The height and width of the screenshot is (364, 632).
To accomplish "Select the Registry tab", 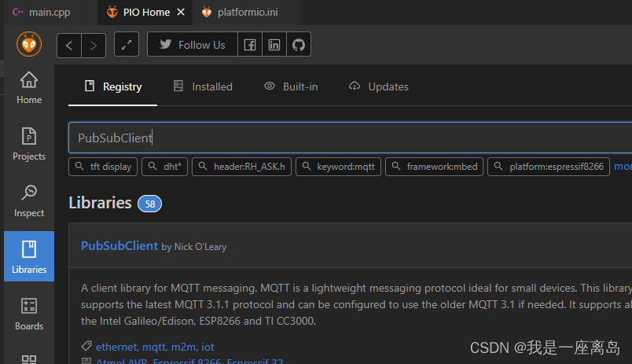I will 113,86.
